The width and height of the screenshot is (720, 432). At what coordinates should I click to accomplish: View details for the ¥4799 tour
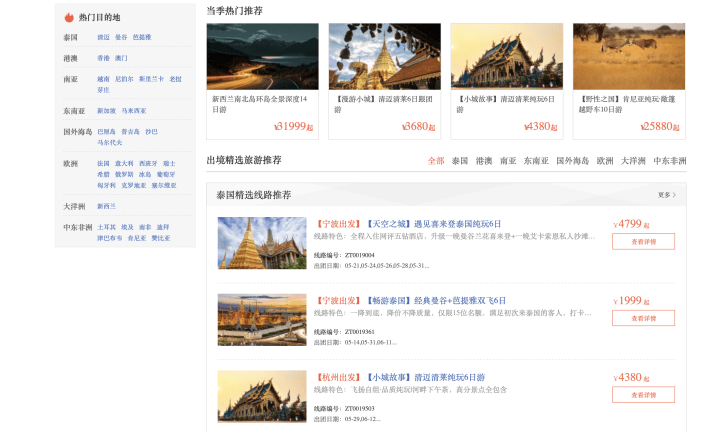tap(643, 241)
